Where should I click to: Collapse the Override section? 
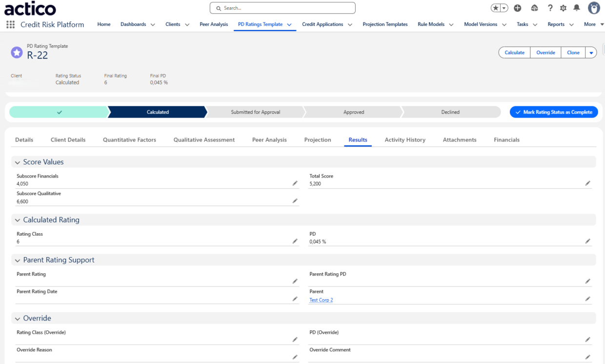18,318
